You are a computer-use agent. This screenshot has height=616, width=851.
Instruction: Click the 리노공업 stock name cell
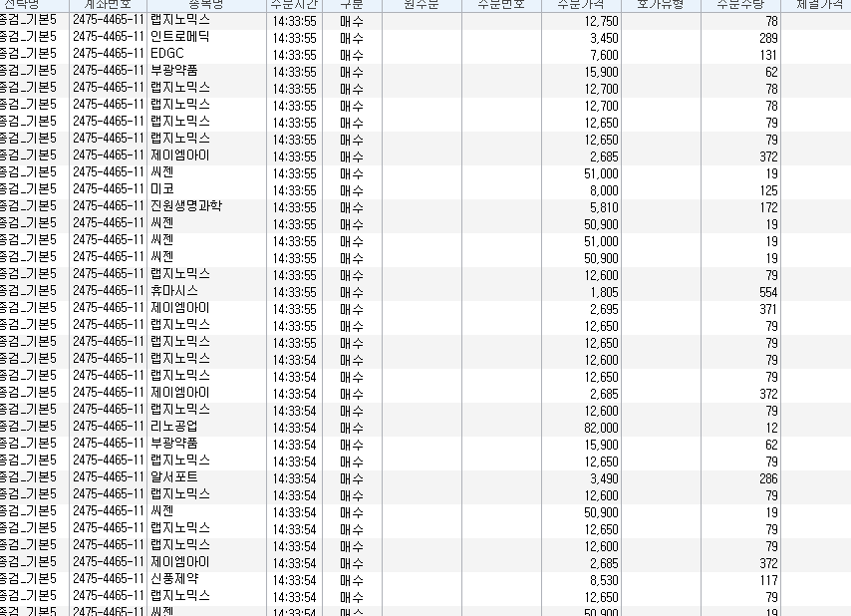pyautogui.click(x=174, y=428)
